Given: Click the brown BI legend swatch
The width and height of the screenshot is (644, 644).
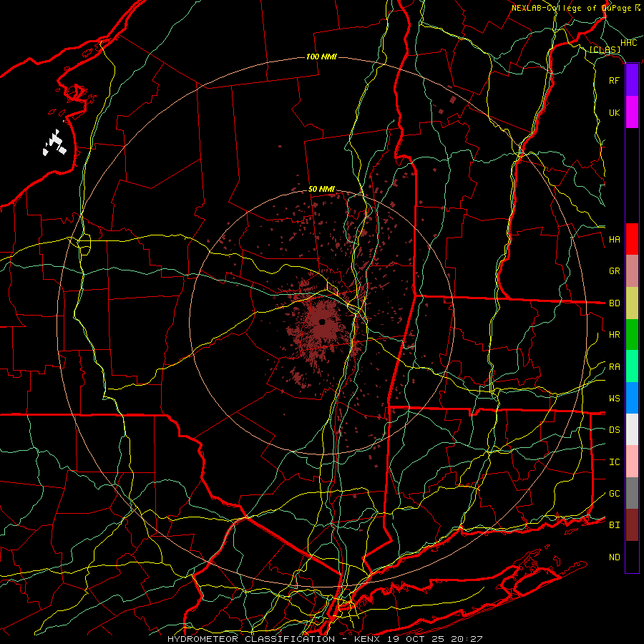Looking at the screenshot, I should [632, 525].
